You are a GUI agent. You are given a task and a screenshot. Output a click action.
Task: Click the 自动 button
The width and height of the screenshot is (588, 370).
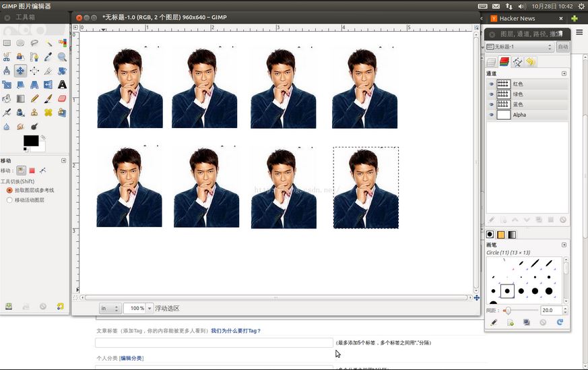tap(563, 47)
